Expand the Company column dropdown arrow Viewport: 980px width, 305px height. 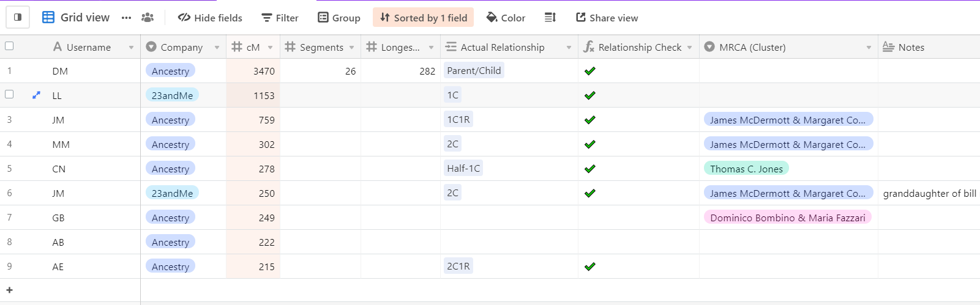(x=217, y=48)
